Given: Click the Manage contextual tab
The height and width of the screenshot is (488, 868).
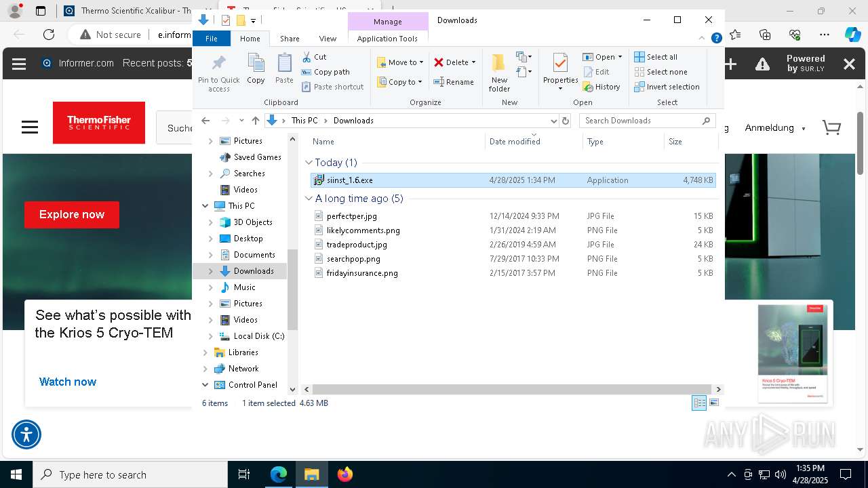Looking at the screenshot, I should click(387, 22).
